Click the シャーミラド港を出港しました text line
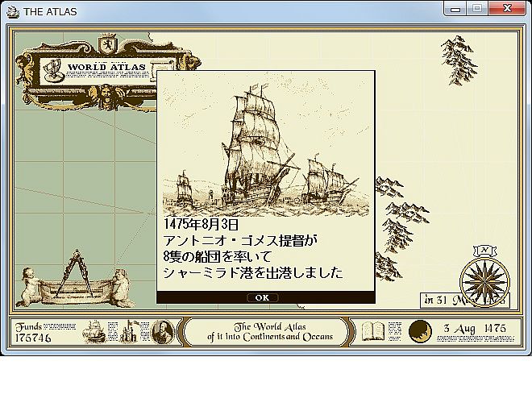532x419 pixels. 253,272
